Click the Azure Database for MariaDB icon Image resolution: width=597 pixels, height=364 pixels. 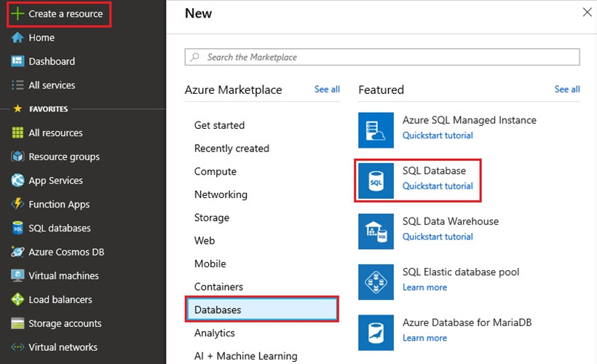pos(376,333)
